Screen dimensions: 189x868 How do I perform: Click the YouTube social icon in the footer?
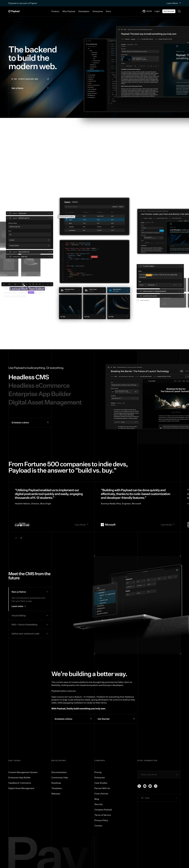[150, 786]
